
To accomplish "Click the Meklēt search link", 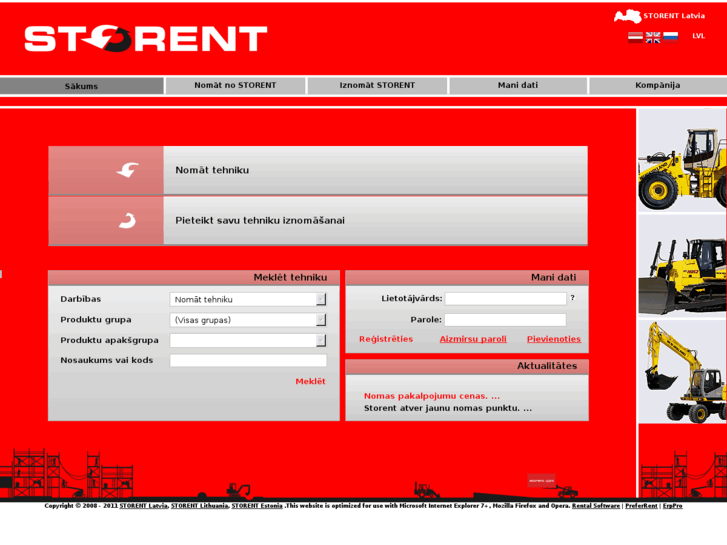I will click(310, 381).
